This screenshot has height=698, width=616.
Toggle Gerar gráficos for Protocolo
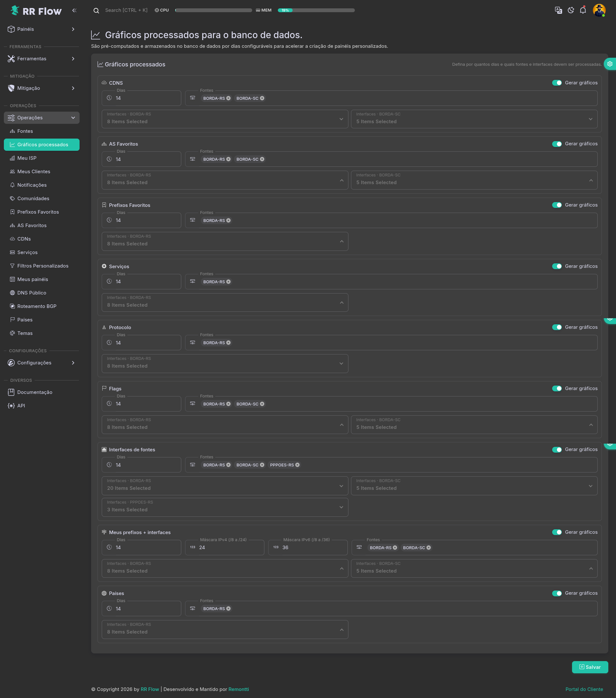[x=557, y=327]
